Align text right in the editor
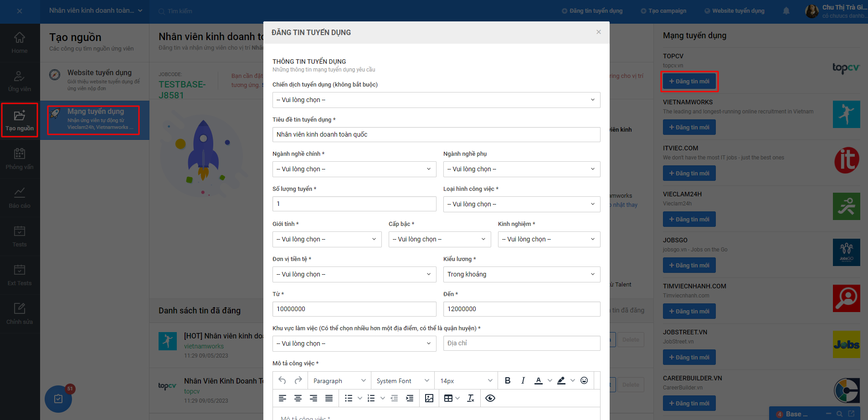This screenshot has width=868, height=420. pos(313,398)
